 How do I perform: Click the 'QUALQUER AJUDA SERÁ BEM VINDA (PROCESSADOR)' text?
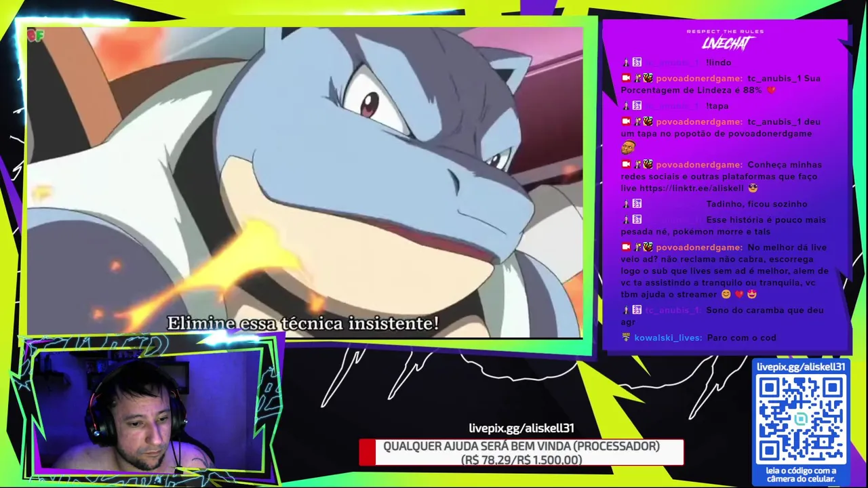(x=521, y=447)
